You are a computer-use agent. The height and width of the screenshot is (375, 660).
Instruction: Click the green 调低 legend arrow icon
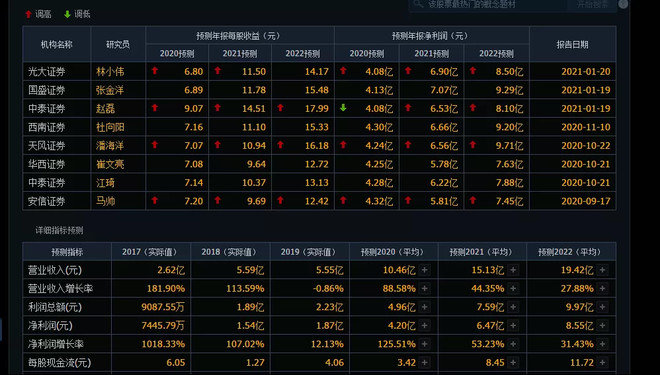pyautogui.click(x=67, y=14)
